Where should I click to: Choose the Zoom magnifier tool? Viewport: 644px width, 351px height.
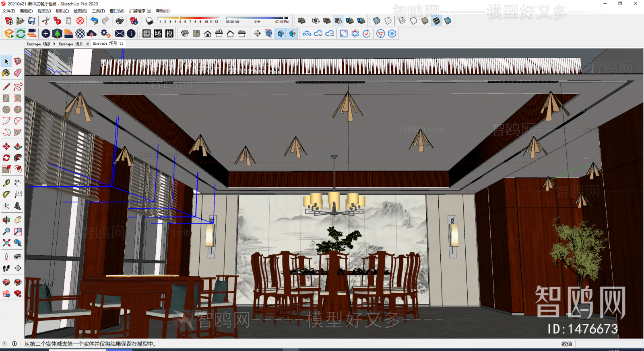coord(6,231)
